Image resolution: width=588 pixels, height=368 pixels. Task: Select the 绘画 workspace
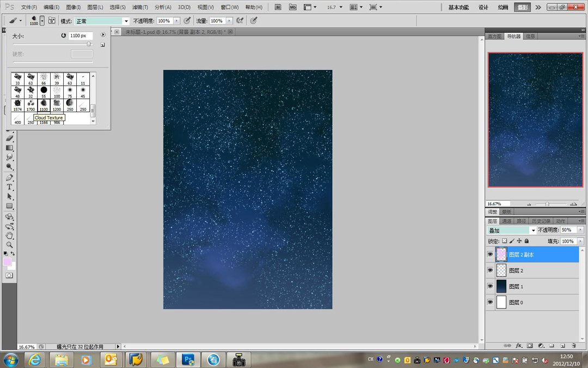click(503, 7)
